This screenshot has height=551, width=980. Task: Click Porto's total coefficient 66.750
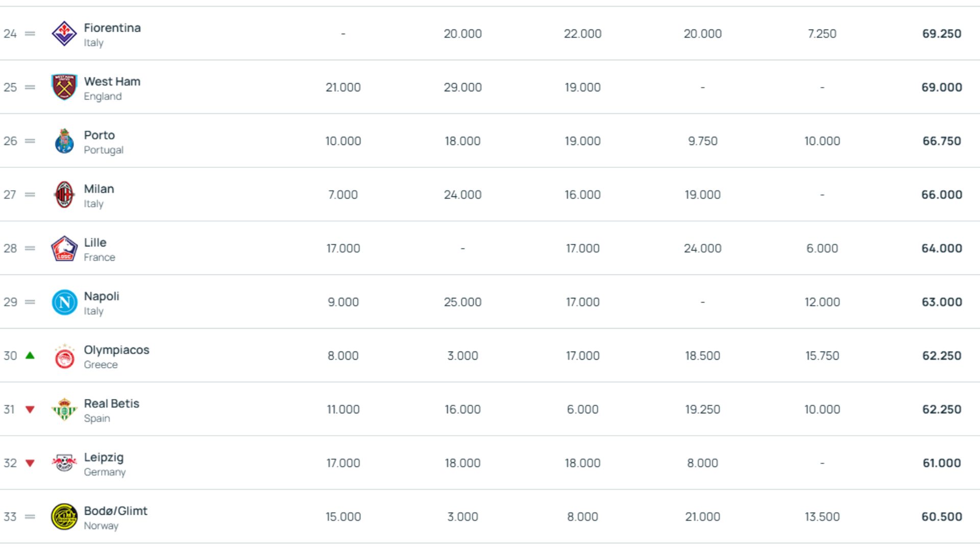[942, 141]
